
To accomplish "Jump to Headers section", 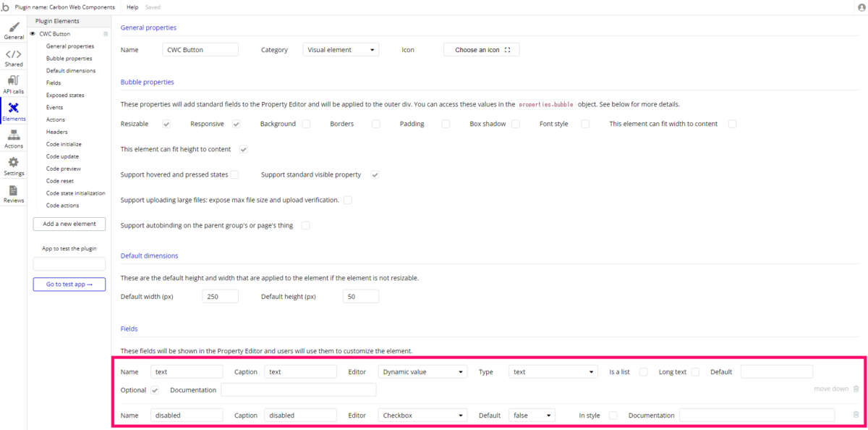I will tap(57, 132).
